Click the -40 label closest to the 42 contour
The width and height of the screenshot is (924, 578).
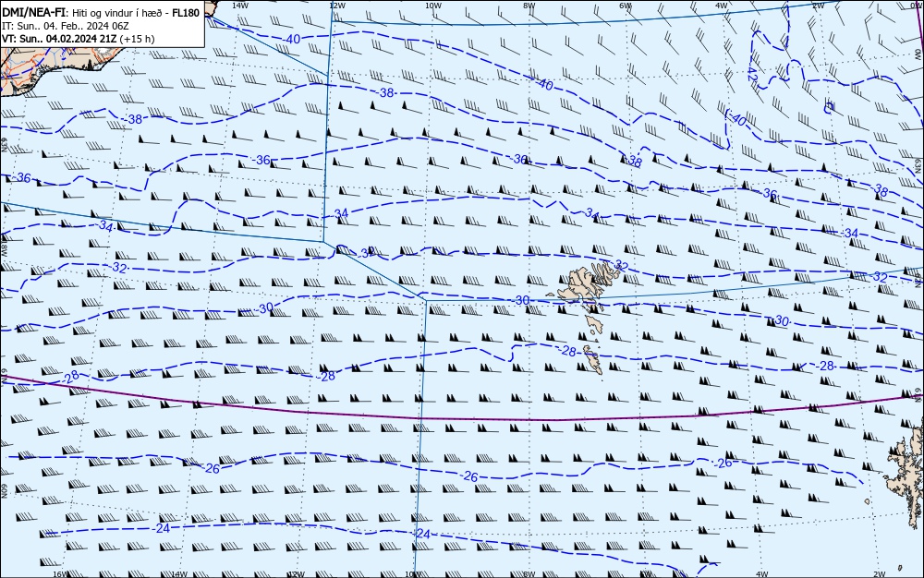(737, 119)
